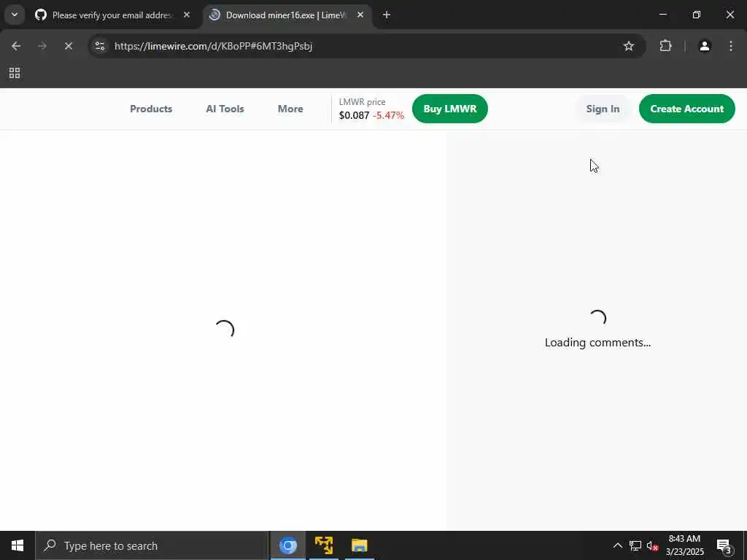Open the tab search dropdown arrow
Screen dimensions: 747x560
click(15, 15)
